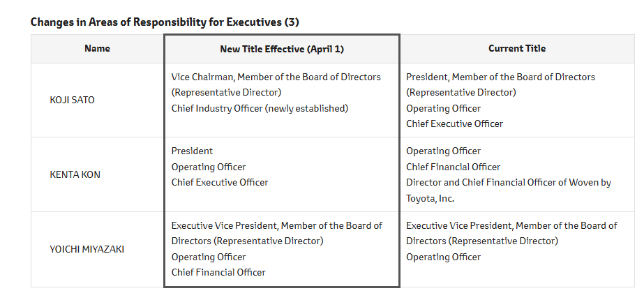The width and height of the screenshot is (644, 300).
Task: Select Koji Sato's current 'Chief Executive Officer' title
Action: [454, 123]
